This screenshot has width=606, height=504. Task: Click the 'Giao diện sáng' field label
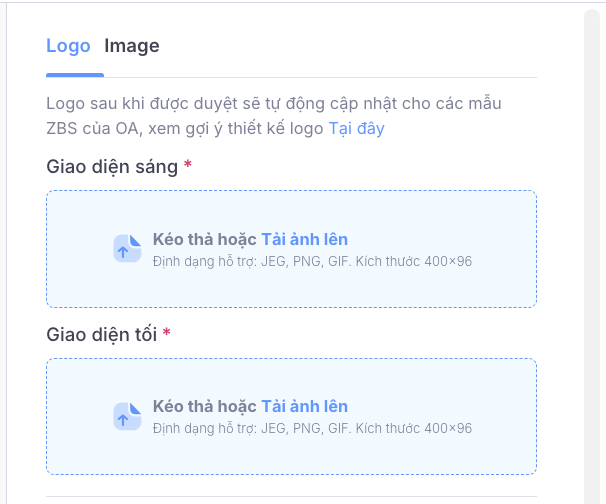point(112,166)
